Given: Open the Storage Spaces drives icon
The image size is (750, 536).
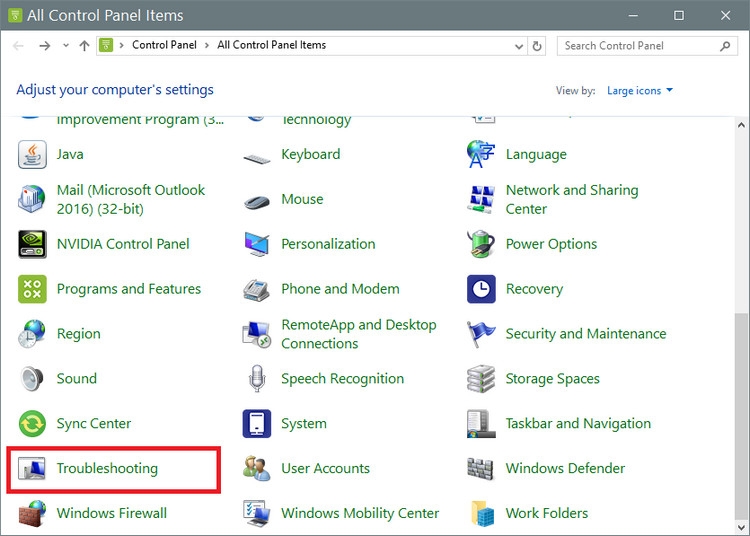Looking at the screenshot, I should pyautogui.click(x=481, y=379).
